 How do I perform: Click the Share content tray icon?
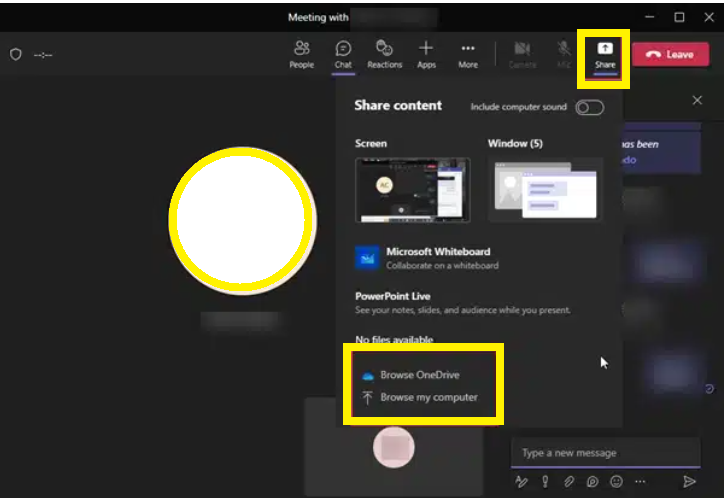(x=605, y=54)
